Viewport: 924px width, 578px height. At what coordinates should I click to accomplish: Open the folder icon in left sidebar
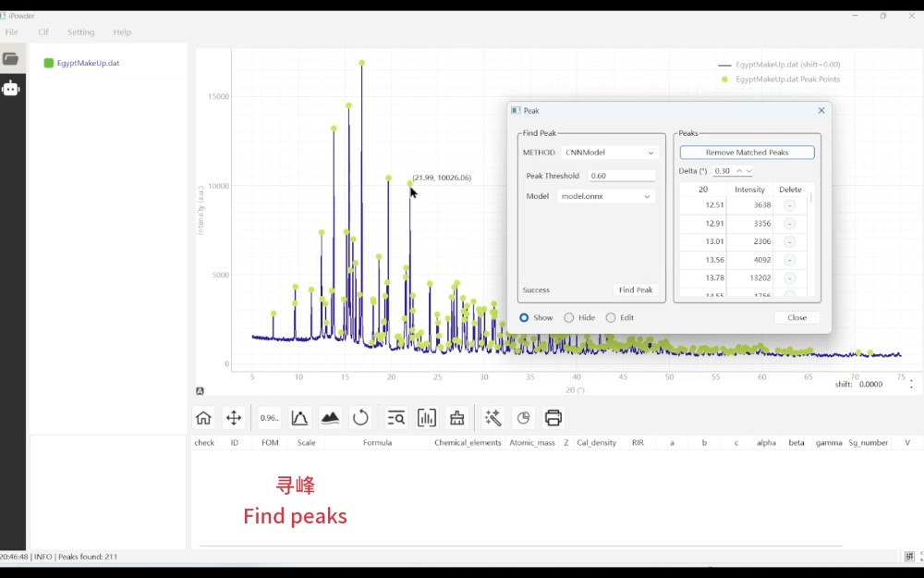point(10,58)
